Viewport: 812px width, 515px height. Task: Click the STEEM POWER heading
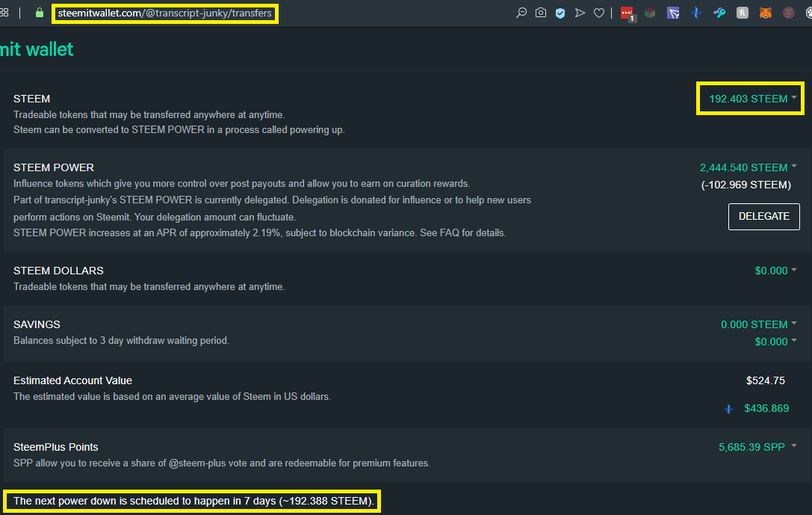[x=54, y=167]
